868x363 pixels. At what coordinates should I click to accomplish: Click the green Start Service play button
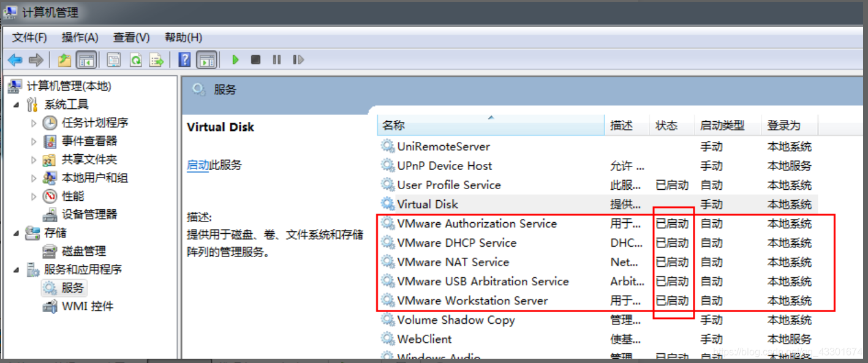click(235, 60)
